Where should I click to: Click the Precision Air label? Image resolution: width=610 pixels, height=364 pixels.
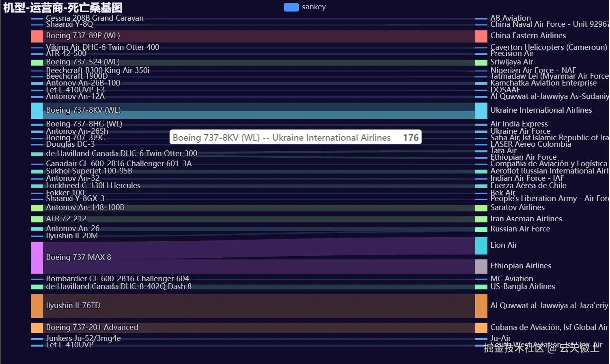tap(512, 54)
